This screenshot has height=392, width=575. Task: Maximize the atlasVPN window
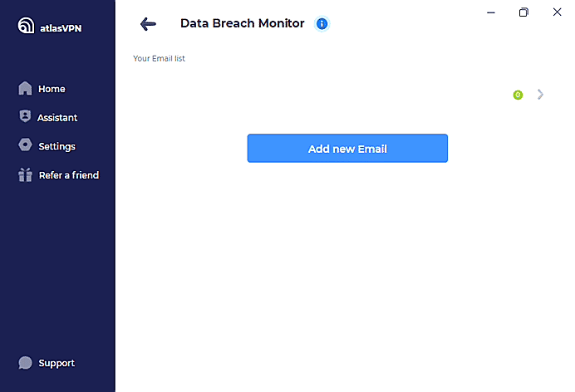click(523, 12)
